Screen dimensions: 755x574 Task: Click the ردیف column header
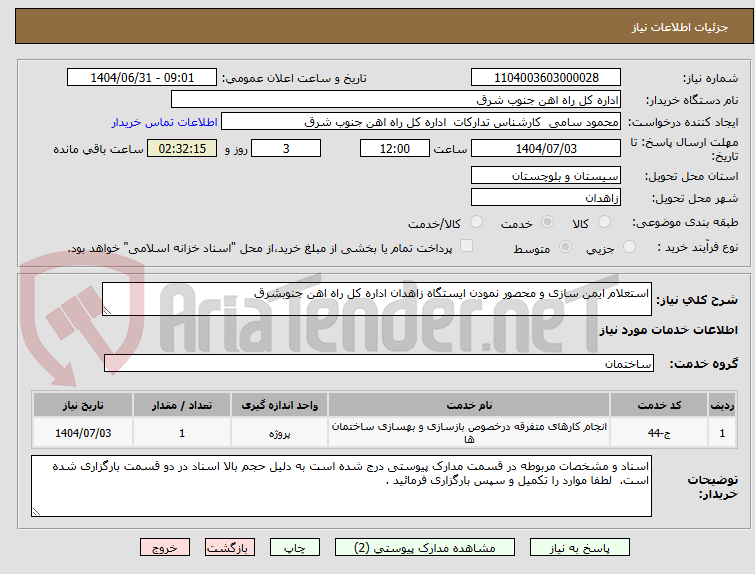click(722, 405)
